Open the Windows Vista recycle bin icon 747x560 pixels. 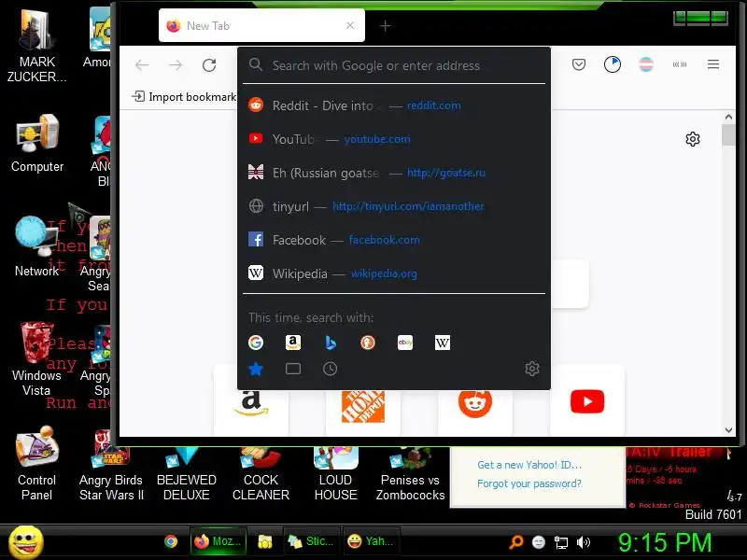36,359
